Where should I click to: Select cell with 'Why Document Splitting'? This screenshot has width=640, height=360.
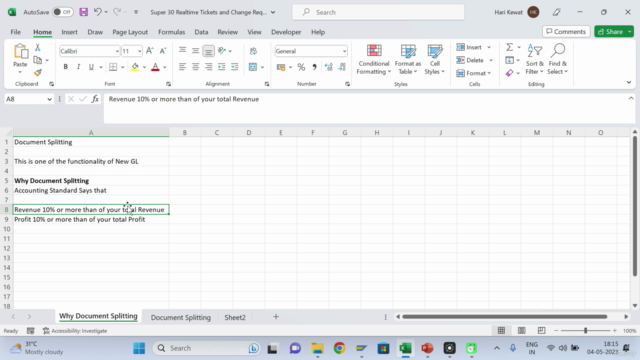(91, 180)
